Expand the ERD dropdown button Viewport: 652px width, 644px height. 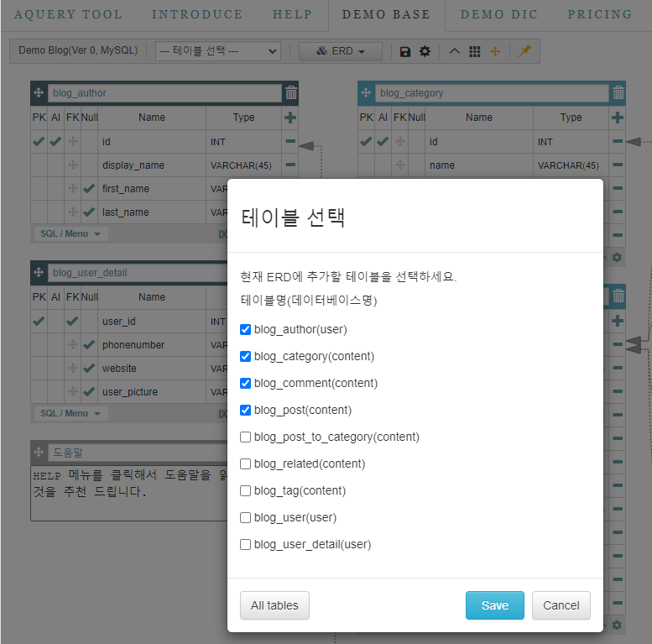click(x=341, y=51)
